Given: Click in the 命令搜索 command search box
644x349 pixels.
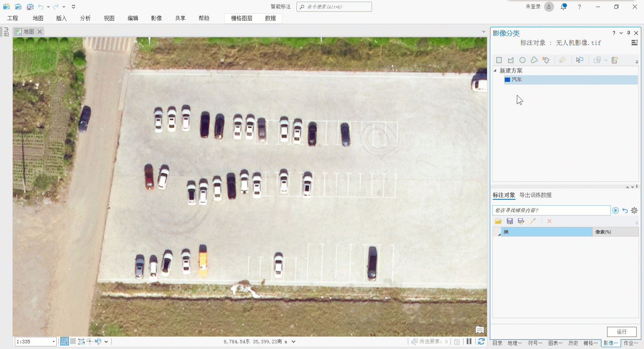Looking at the screenshot, I should pos(334,7).
